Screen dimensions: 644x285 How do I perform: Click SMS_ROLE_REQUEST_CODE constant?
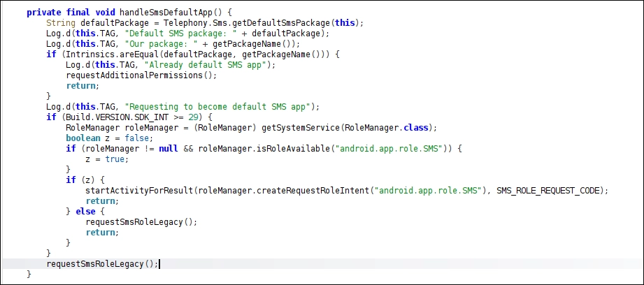click(548, 191)
